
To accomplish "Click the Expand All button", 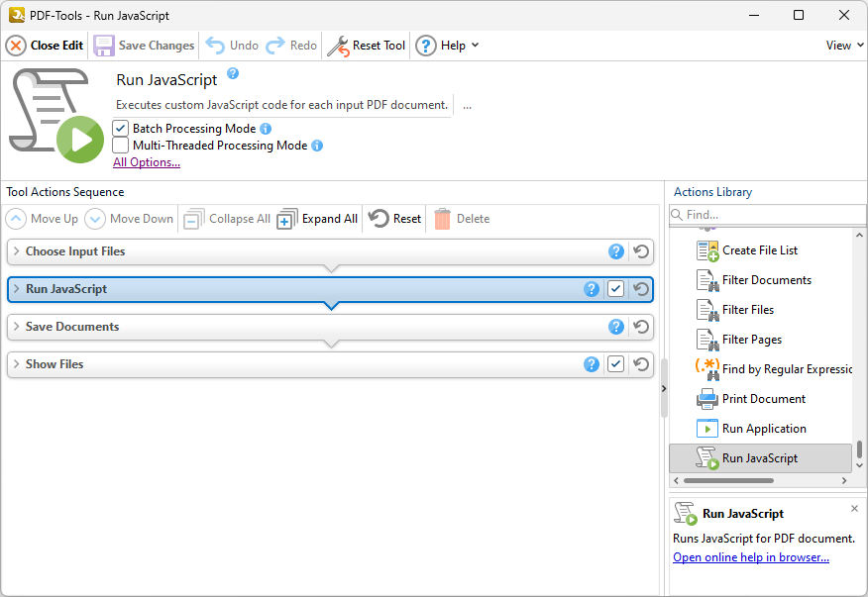I will (x=317, y=219).
